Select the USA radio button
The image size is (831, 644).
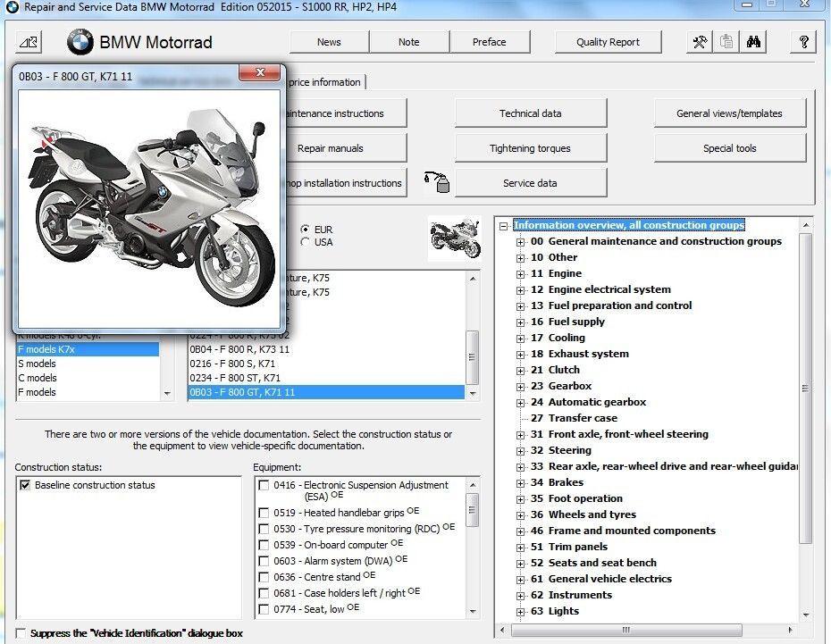coord(305,242)
